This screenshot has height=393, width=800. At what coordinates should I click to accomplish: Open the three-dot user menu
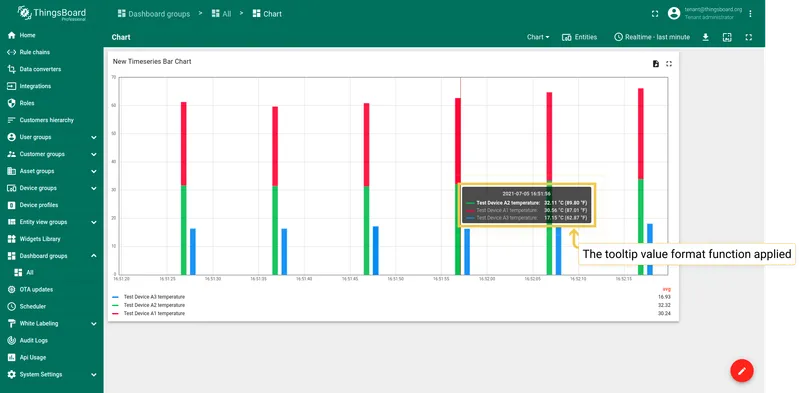click(x=750, y=14)
